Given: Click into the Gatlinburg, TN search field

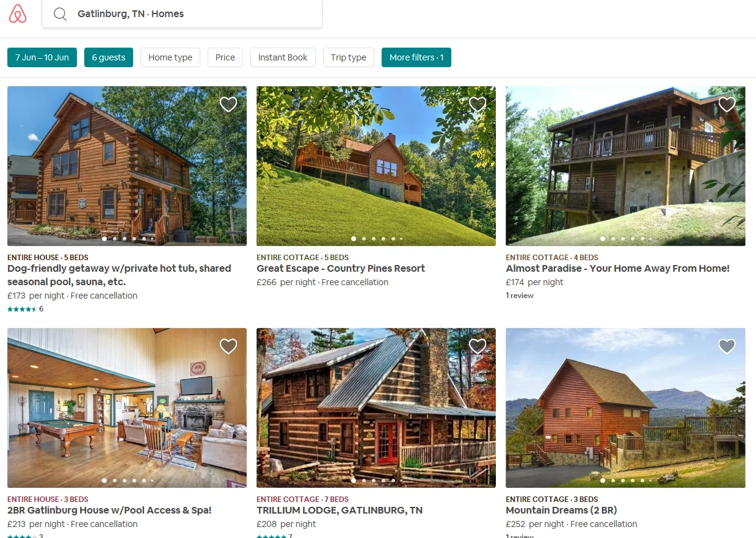Looking at the screenshot, I should [182, 14].
